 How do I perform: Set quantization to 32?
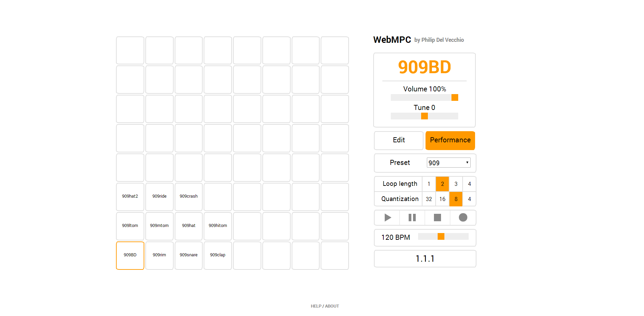pos(429,199)
